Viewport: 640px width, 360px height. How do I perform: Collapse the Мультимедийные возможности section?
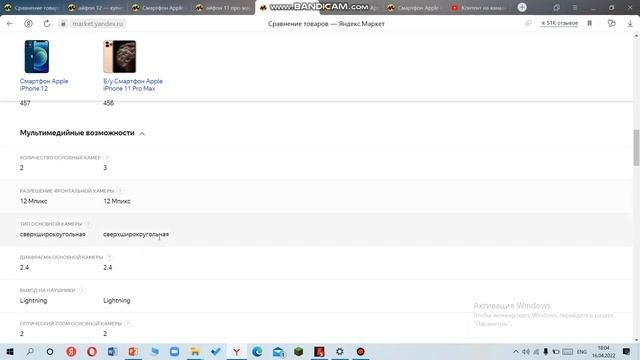click(x=142, y=133)
